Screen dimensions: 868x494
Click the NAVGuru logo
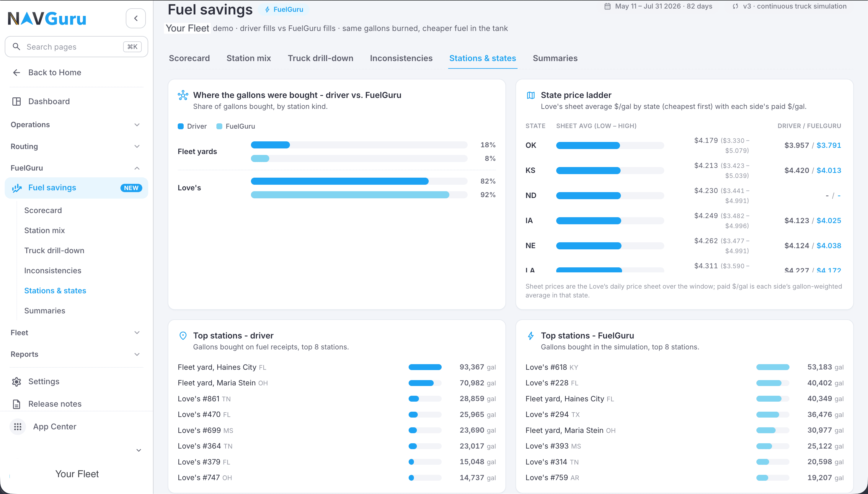click(x=47, y=18)
